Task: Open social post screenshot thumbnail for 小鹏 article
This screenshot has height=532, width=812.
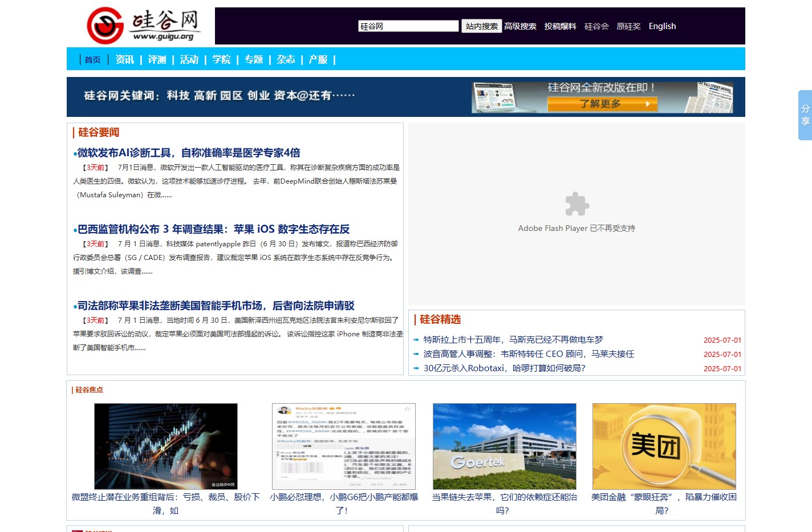Action: [x=344, y=446]
